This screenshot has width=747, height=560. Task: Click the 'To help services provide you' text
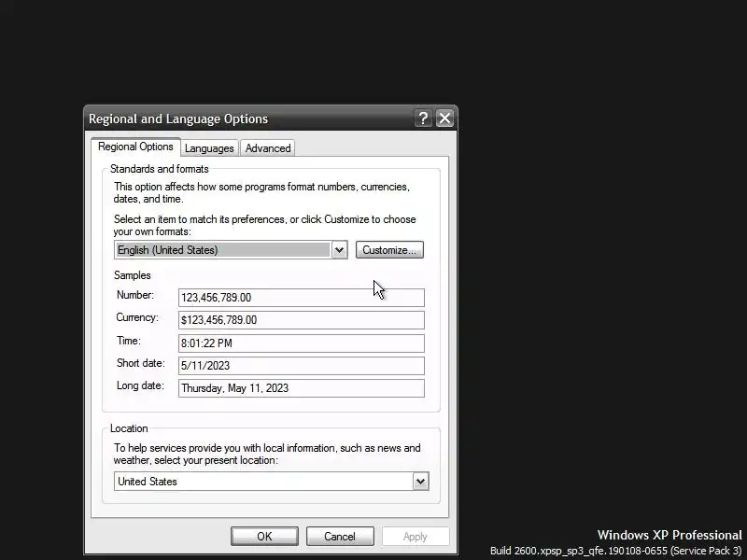267,454
